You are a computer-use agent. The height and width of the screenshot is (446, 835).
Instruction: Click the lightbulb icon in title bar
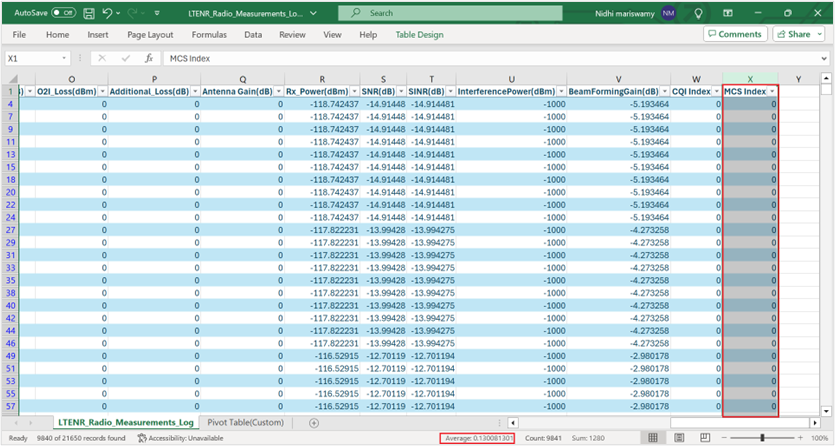tap(699, 13)
